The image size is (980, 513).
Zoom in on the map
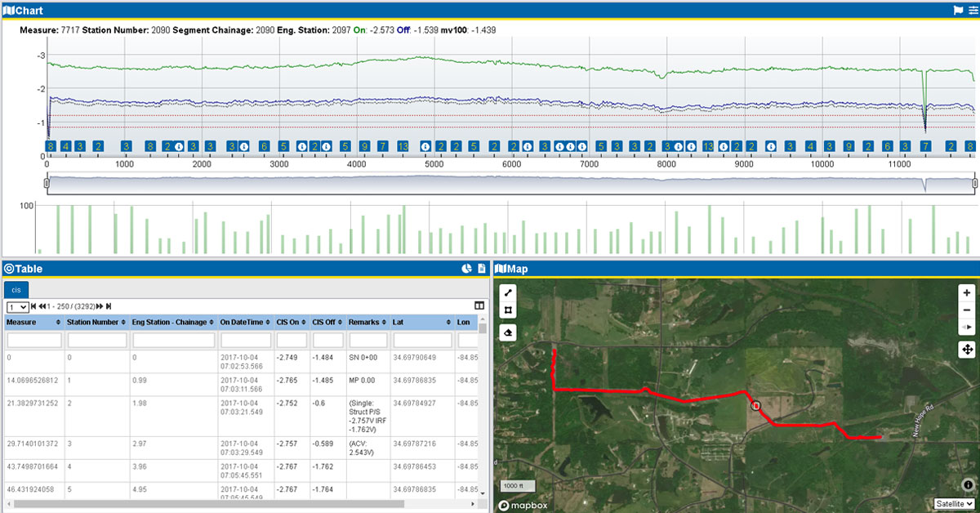[x=967, y=292]
